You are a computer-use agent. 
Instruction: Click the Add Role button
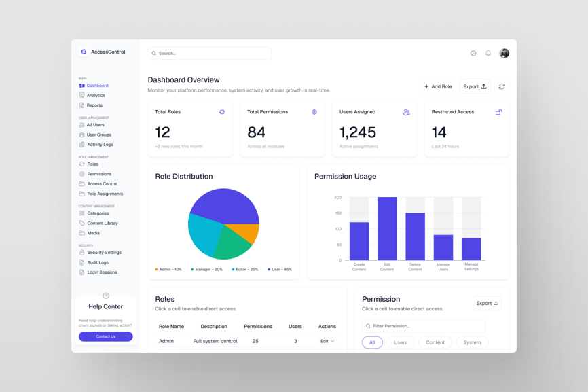click(x=438, y=86)
